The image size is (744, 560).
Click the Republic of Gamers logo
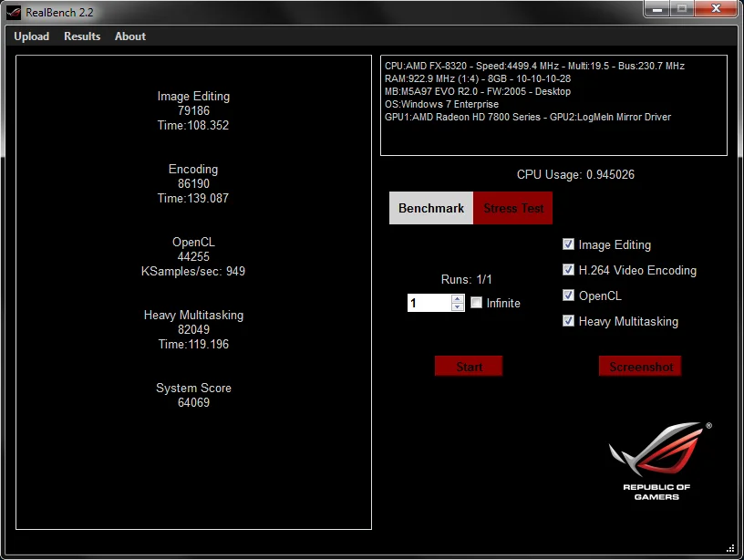[658, 461]
